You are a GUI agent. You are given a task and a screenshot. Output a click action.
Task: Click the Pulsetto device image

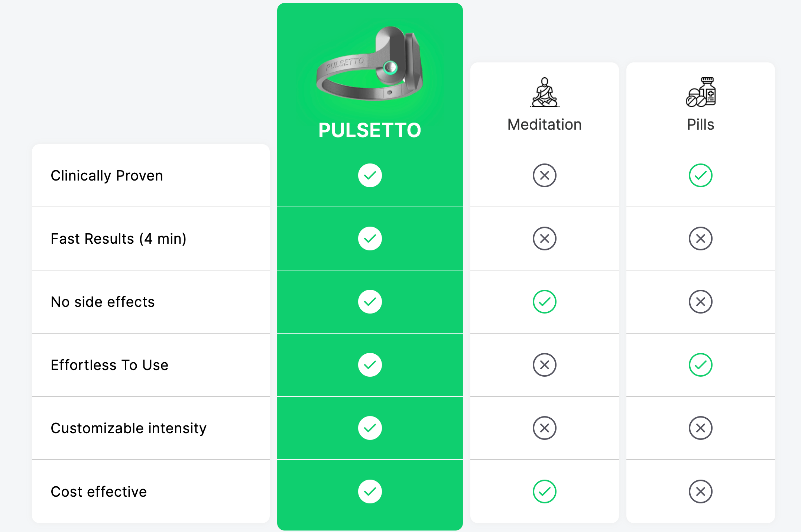370,64
